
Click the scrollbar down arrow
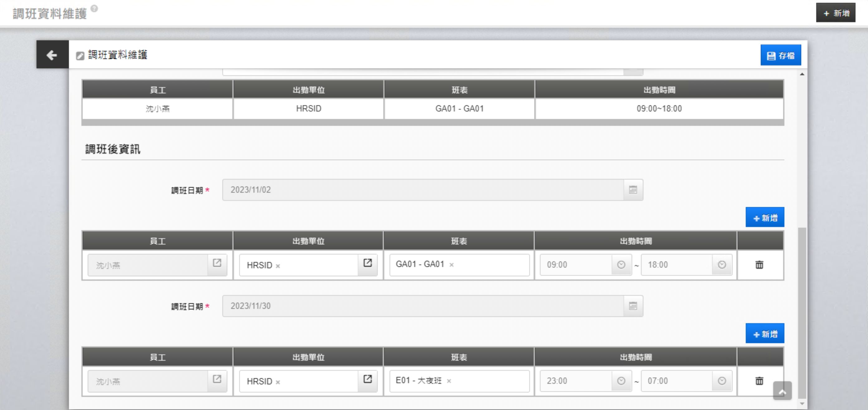tap(802, 403)
